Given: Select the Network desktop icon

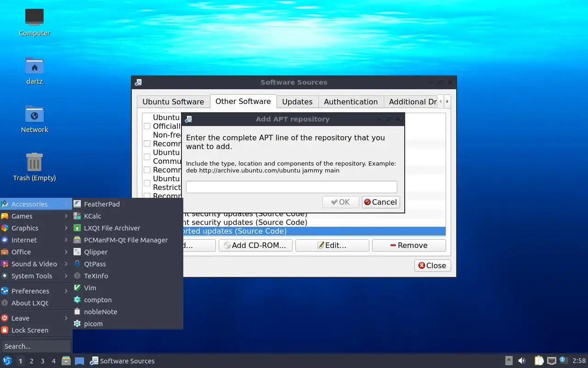Looking at the screenshot, I should tap(34, 119).
